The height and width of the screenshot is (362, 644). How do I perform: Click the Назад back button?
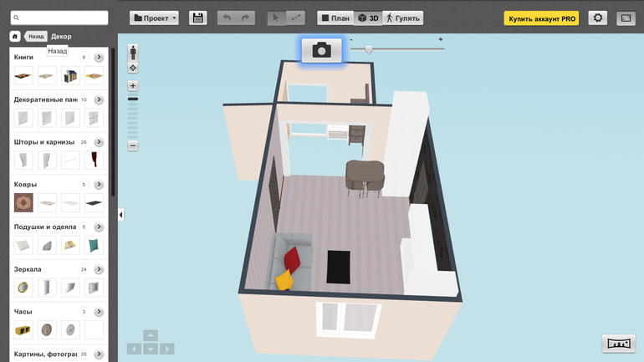[x=36, y=36]
